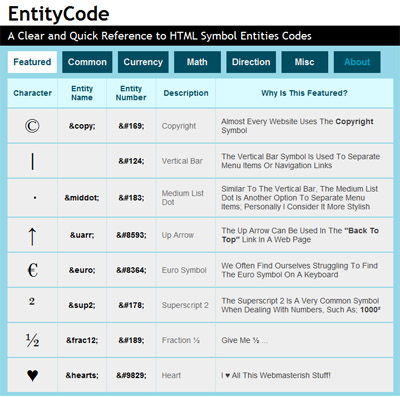Click the Up Arrow description
The width and height of the screenshot is (400, 397).
[178, 235]
